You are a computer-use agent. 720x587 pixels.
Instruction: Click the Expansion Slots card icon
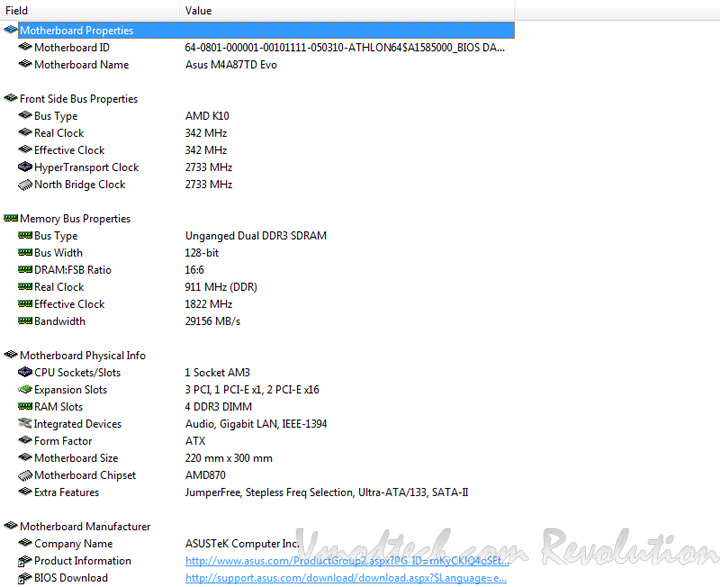(x=25, y=389)
